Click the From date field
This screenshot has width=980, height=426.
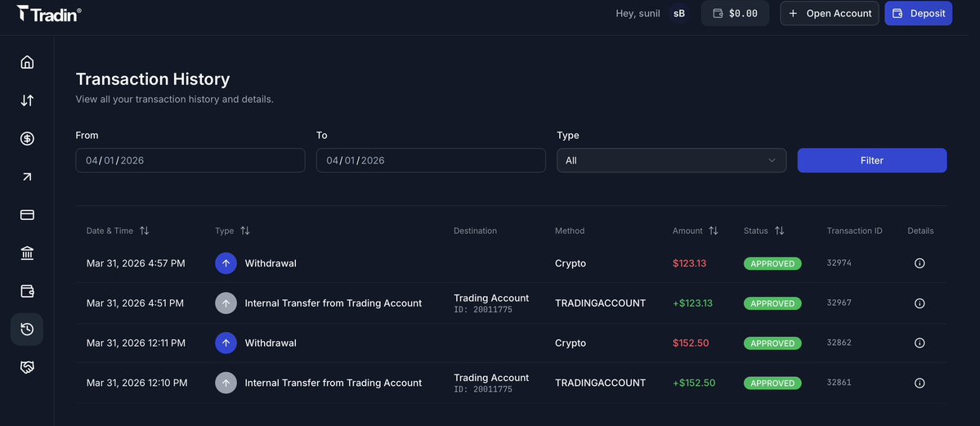pos(190,160)
